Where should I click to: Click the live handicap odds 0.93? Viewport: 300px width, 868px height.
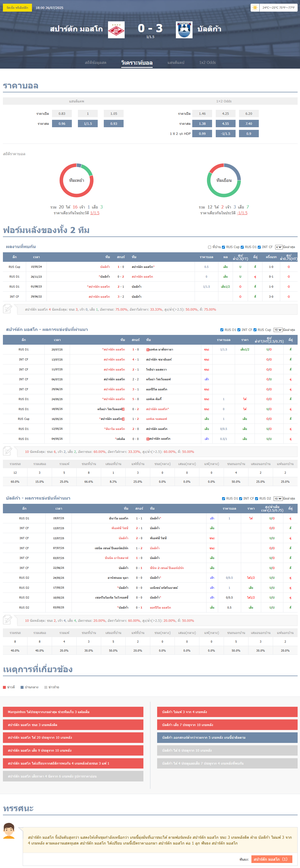[114, 124]
